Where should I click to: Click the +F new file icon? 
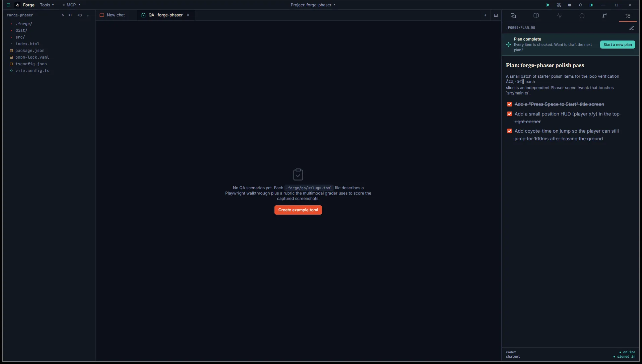point(70,15)
